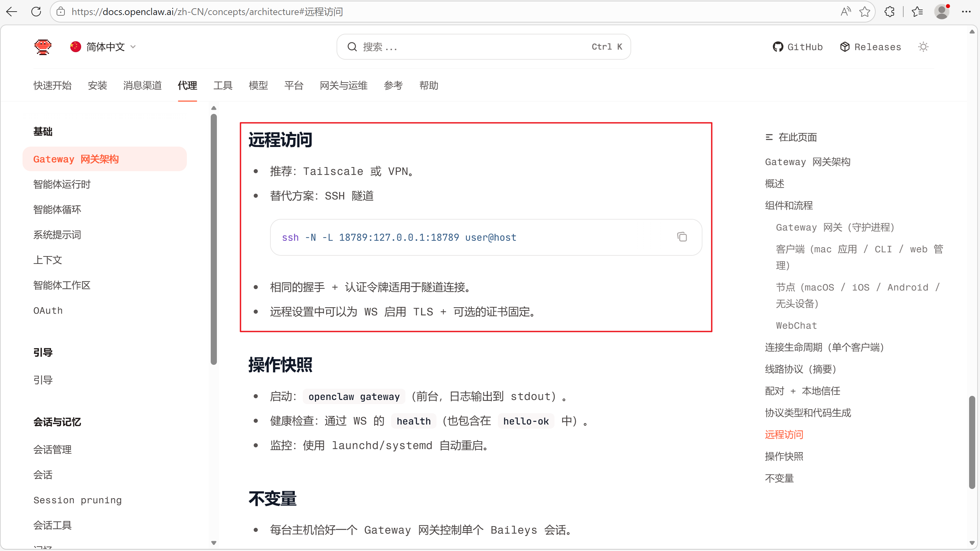Click the browser favorites star icon
Viewport: 980px width, 551px height.
(x=864, y=11)
